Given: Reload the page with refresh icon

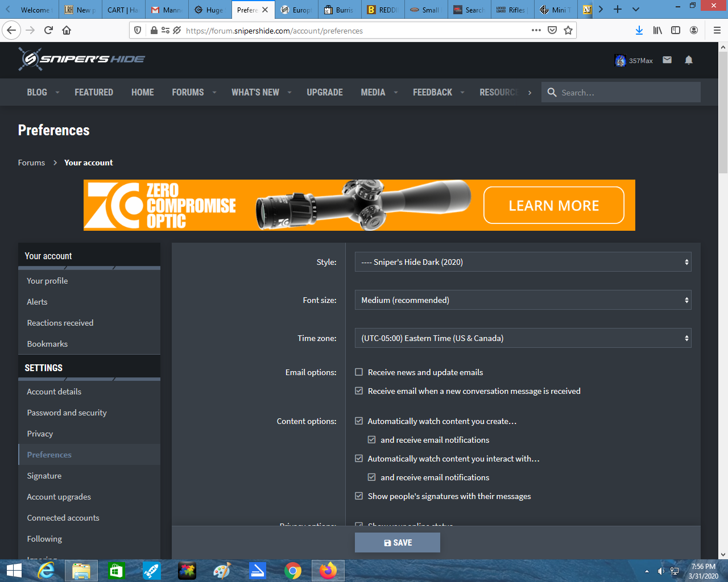Looking at the screenshot, I should (x=48, y=30).
